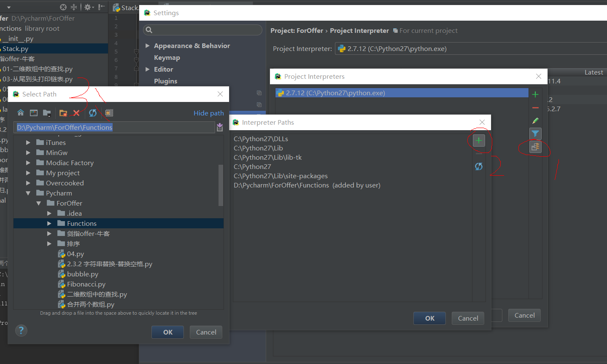607x364 pixels.
Task: Focus the Settings search box
Action: 202,30
